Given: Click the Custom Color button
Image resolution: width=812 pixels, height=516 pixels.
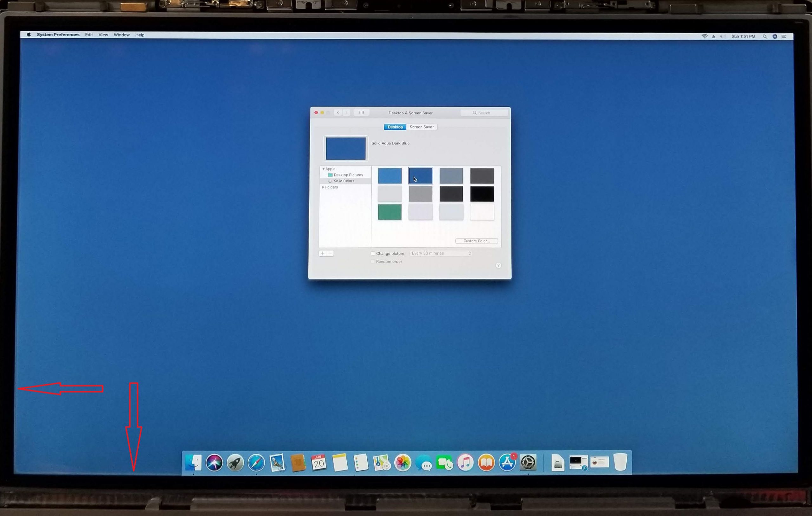Looking at the screenshot, I should pos(476,241).
